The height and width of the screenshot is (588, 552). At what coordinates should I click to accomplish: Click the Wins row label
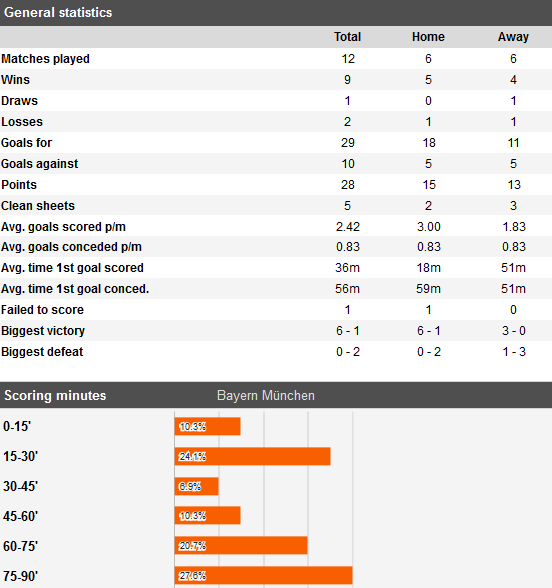[15, 80]
